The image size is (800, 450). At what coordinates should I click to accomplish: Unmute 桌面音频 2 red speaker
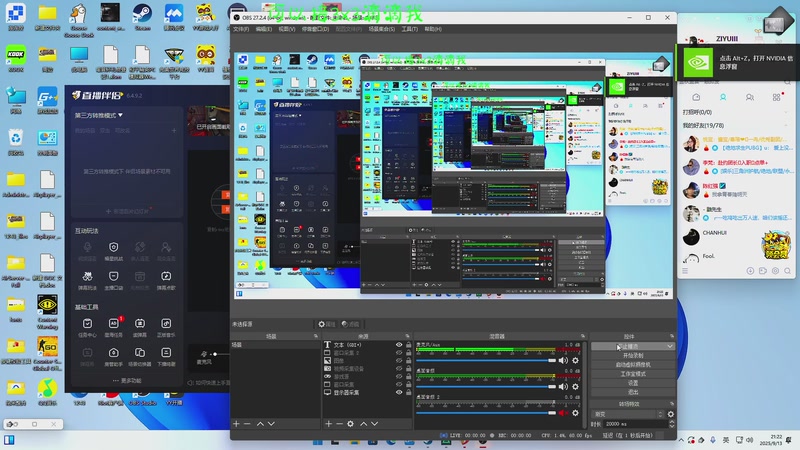[x=563, y=413]
